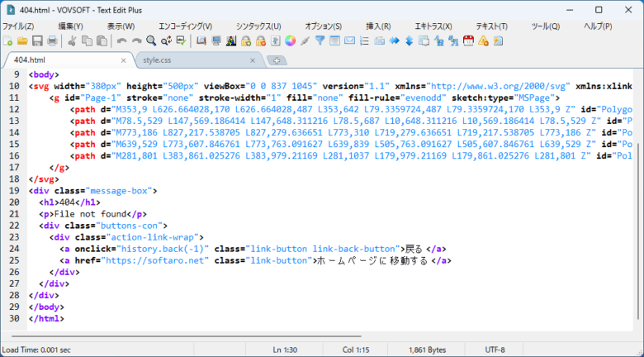Add a new tab with the plus button
The image size is (644, 357).
[x=277, y=60]
